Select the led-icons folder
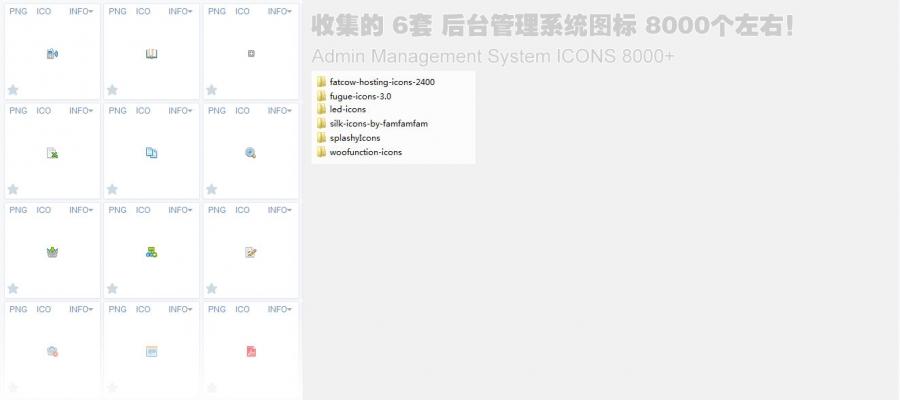The width and height of the screenshot is (900, 400). (342, 109)
